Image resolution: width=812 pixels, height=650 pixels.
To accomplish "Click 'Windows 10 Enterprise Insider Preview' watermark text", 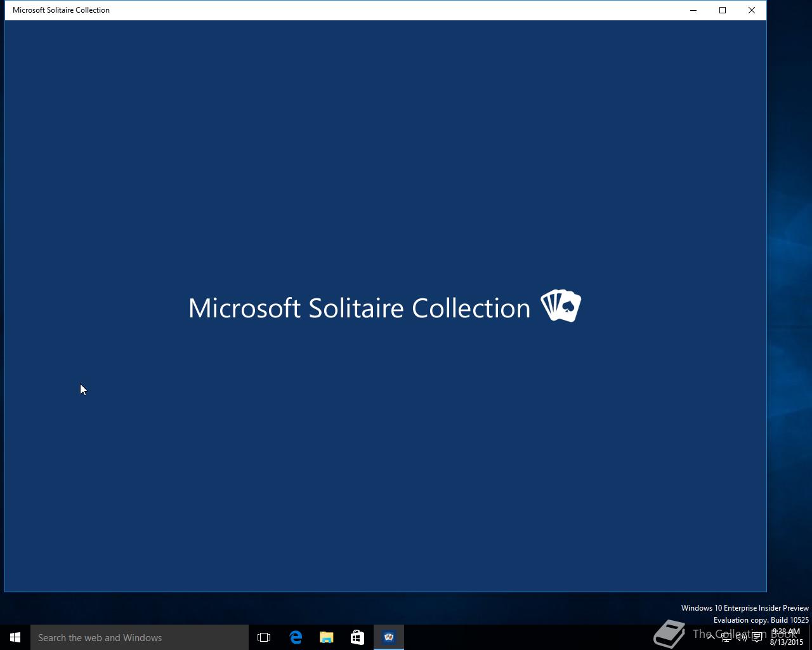I will point(745,608).
